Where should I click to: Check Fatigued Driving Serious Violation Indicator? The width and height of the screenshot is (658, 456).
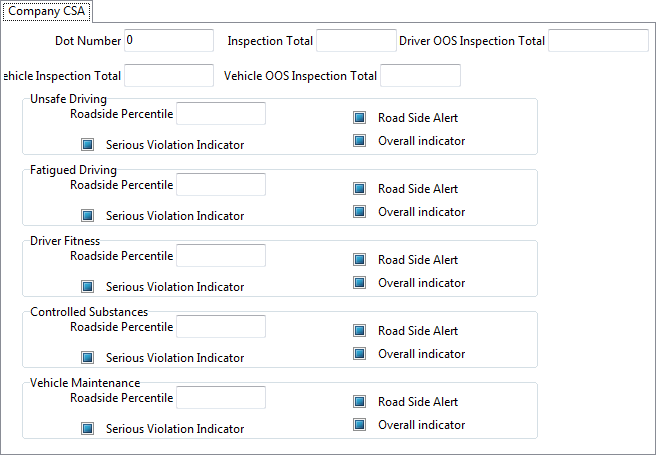point(88,216)
